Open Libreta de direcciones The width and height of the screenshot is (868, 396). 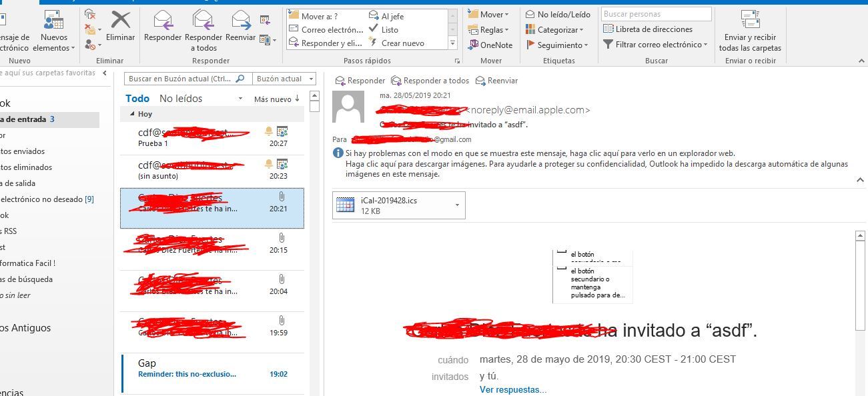(648, 29)
